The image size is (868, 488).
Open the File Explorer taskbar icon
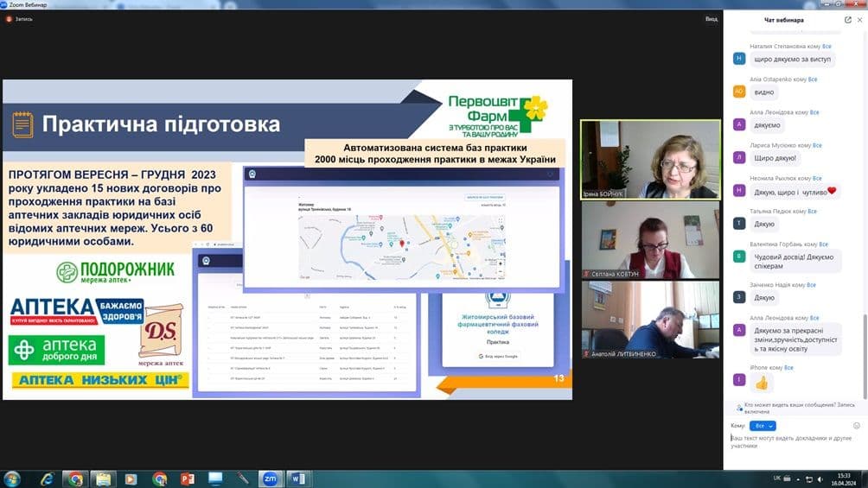point(103,478)
